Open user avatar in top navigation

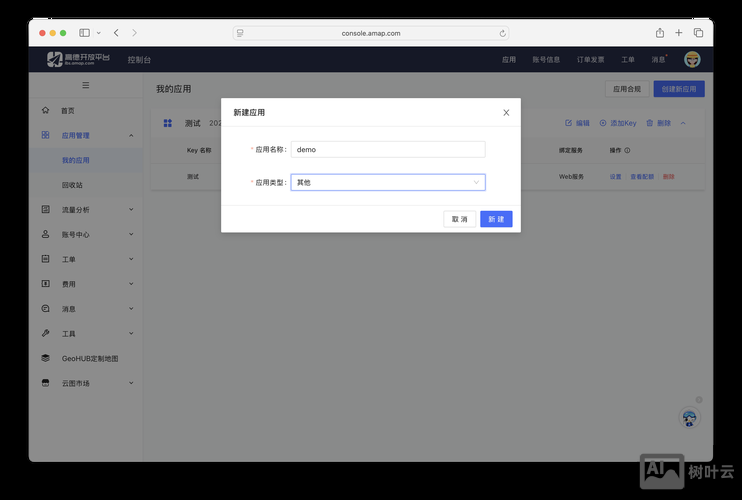(692, 60)
